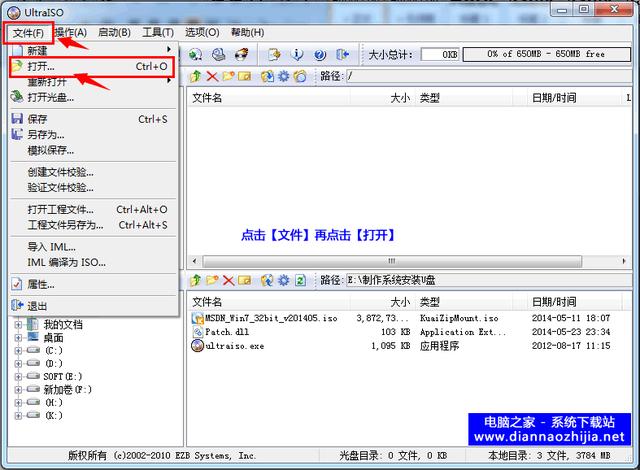Click the refresh icon in local pane toolbar
640x470 pixels.
coord(300,280)
